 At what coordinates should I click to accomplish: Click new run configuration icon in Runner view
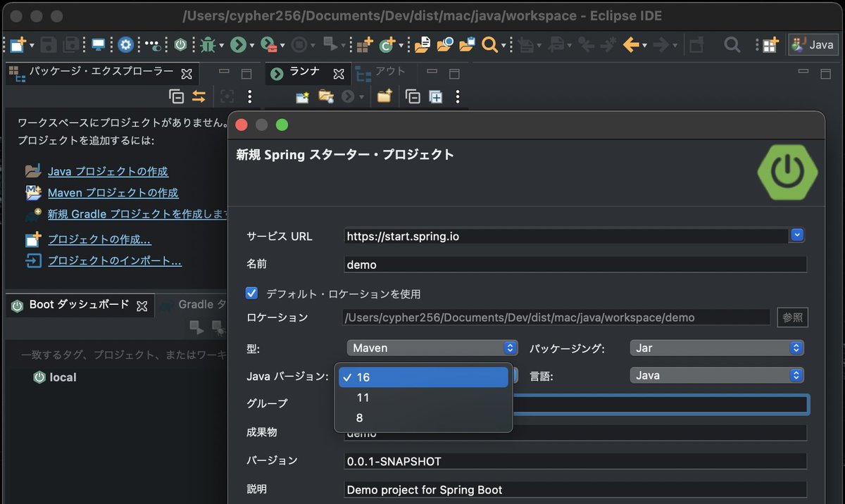coord(302,96)
